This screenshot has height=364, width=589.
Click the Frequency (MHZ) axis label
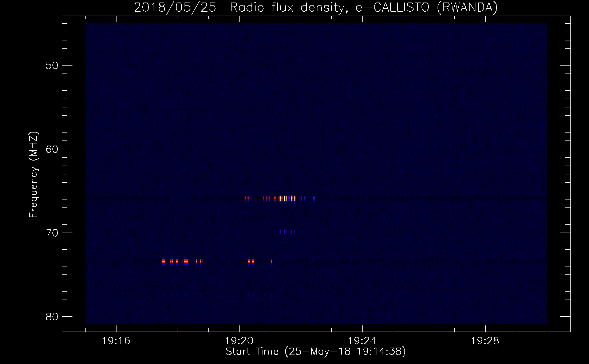pos(33,175)
